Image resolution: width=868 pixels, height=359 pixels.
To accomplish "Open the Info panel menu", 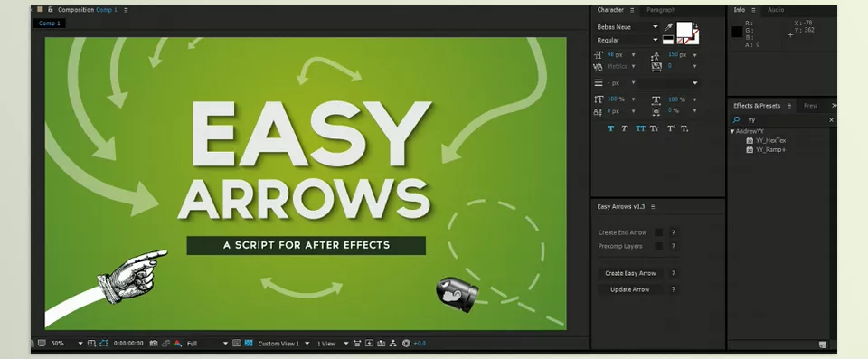I will [x=753, y=10].
